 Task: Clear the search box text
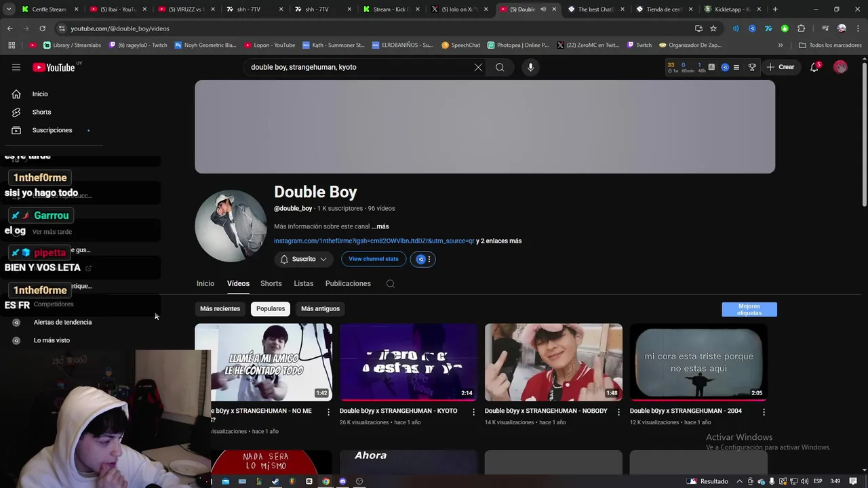click(x=478, y=67)
